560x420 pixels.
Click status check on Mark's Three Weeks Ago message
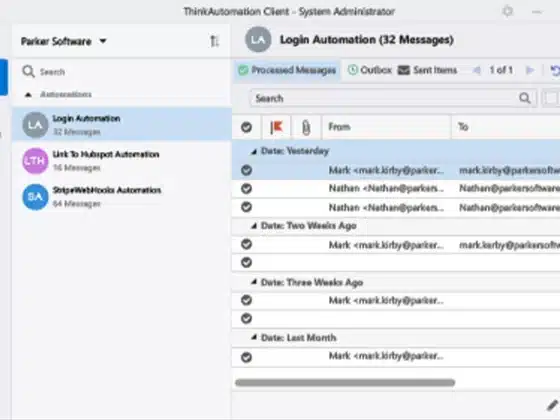246,300
